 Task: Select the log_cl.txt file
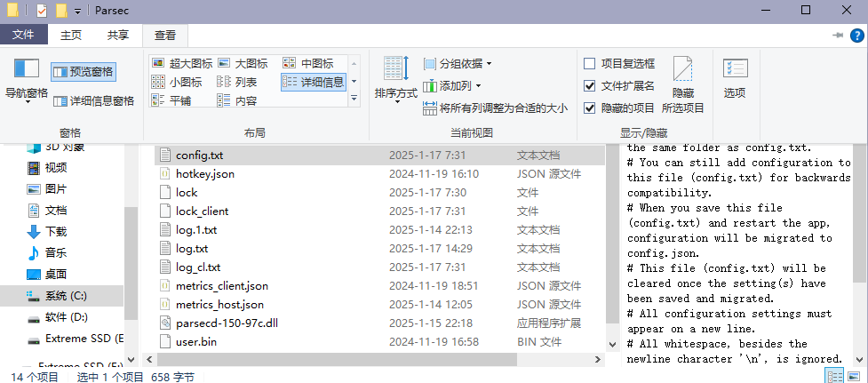coord(379,267)
